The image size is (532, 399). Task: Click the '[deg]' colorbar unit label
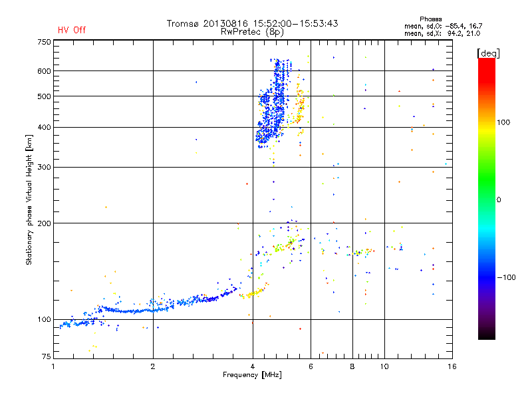click(x=488, y=53)
